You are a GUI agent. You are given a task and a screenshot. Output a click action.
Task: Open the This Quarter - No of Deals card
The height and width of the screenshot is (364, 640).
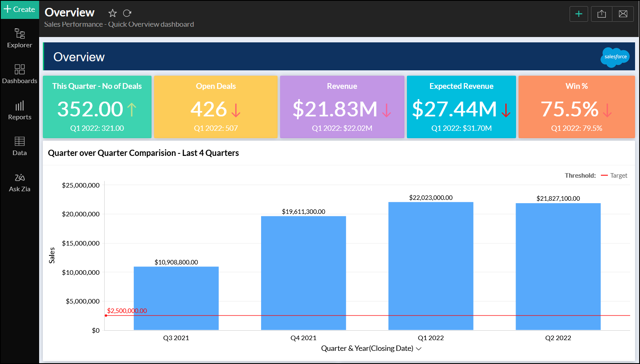(x=97, y=107)
